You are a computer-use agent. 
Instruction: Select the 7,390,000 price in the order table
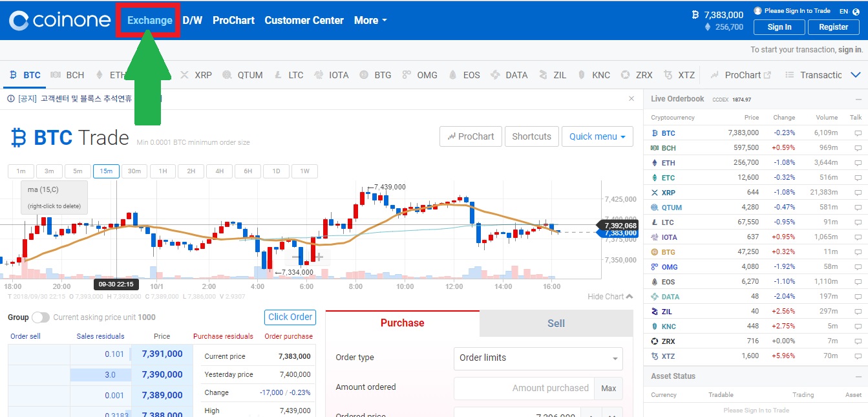point(162,375)
